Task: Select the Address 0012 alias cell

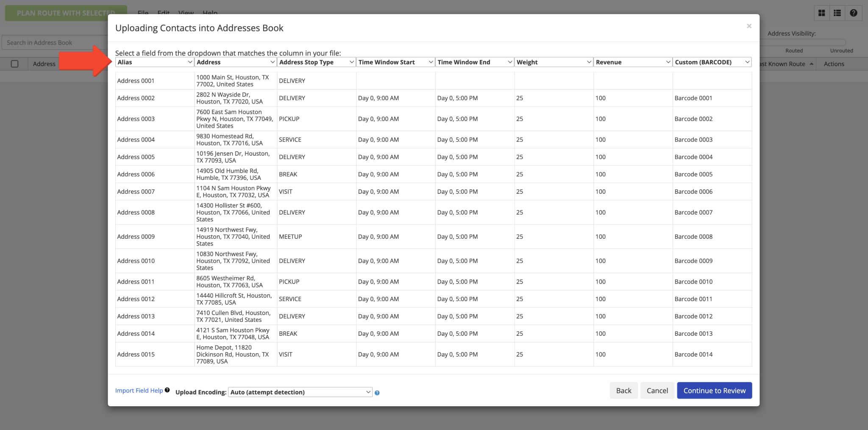Action: [x=155, y=299]
